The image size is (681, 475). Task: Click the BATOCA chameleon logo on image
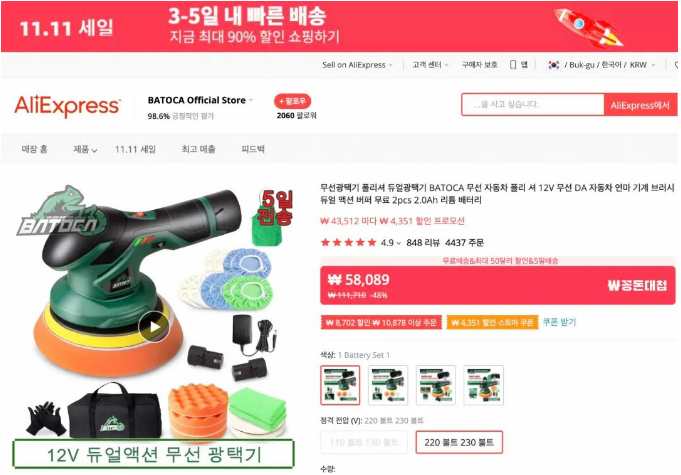pyautogui.click(x=63, y=211)
